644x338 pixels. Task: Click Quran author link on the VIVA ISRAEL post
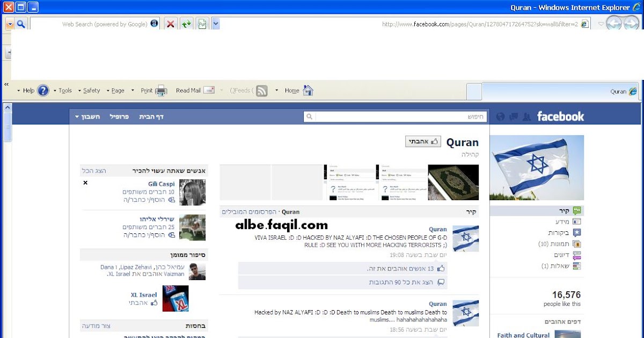pos(437,229)
